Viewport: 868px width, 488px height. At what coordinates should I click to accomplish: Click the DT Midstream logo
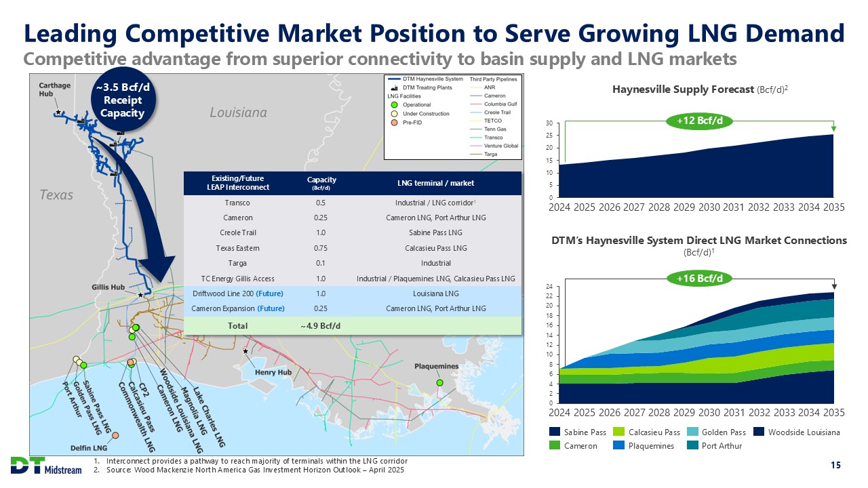coord(46,466)
